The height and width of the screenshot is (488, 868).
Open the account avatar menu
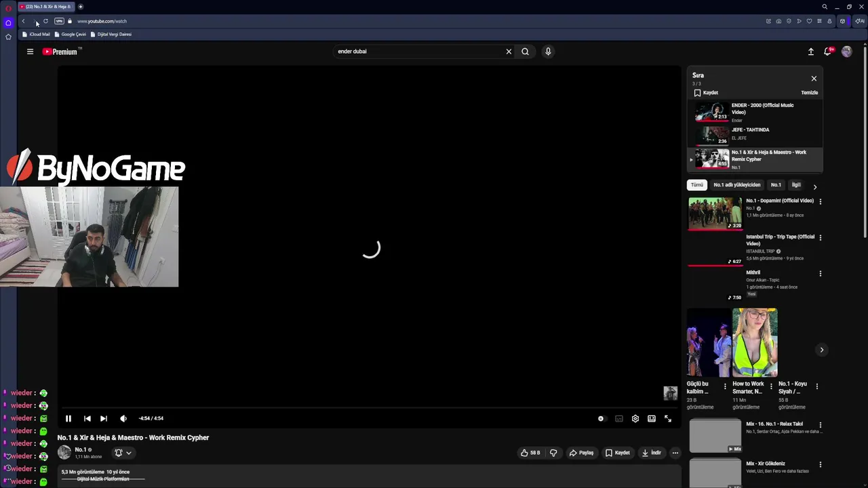click(847, 52)
